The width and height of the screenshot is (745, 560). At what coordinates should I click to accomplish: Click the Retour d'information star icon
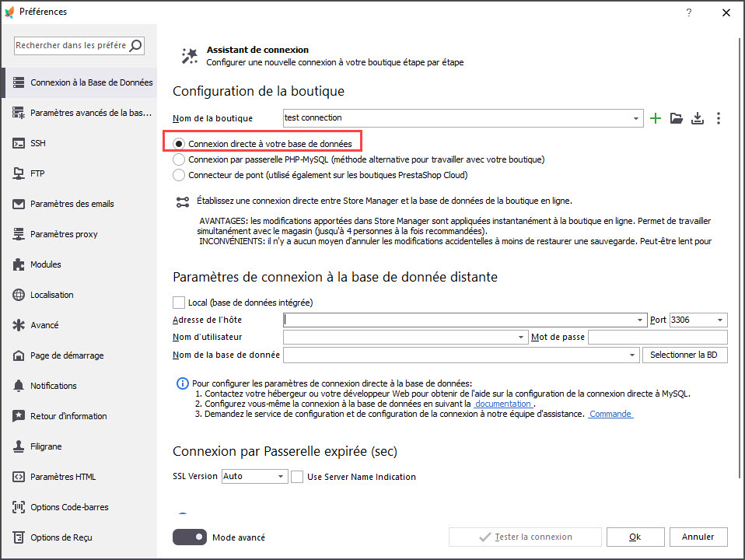(19, 416)
